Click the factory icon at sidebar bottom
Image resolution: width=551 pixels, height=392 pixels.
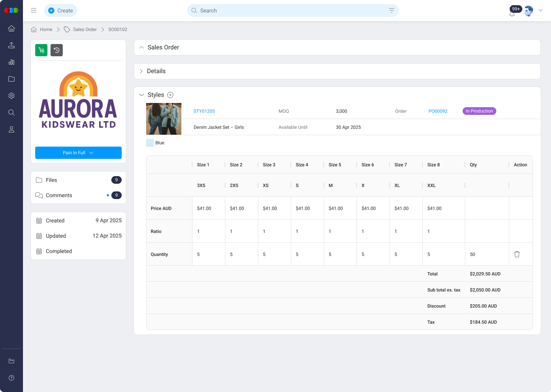coord(11,361)
